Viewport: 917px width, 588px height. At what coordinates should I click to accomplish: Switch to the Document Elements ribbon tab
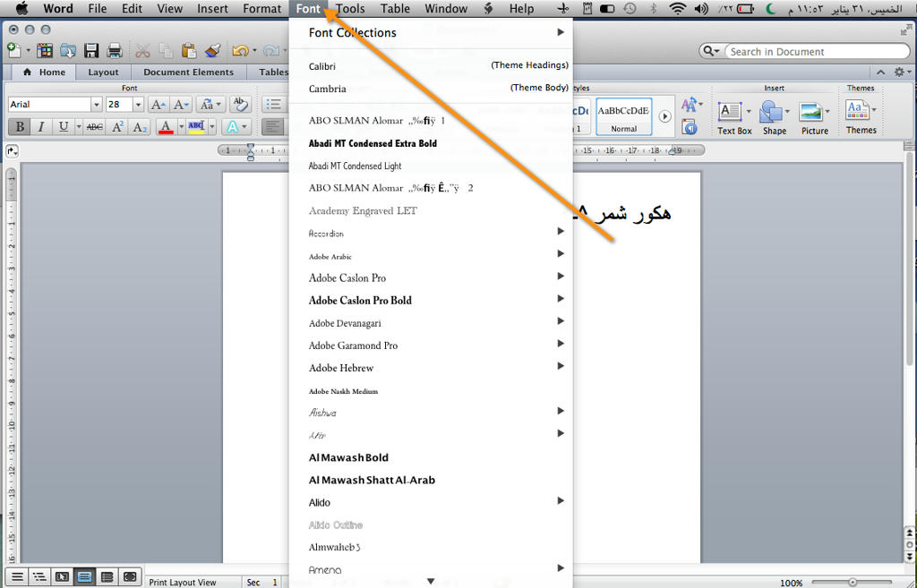188,72
